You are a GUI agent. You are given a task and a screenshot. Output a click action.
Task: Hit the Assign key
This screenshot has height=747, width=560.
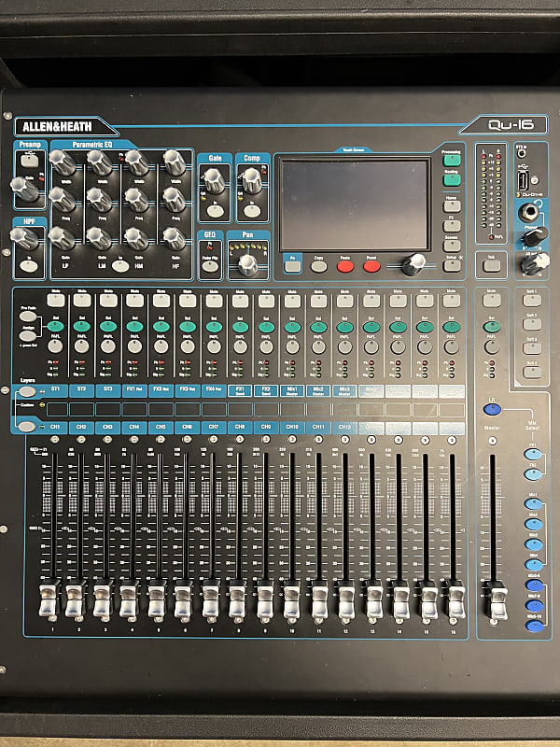pyautogui.click(x=28, y=335)
